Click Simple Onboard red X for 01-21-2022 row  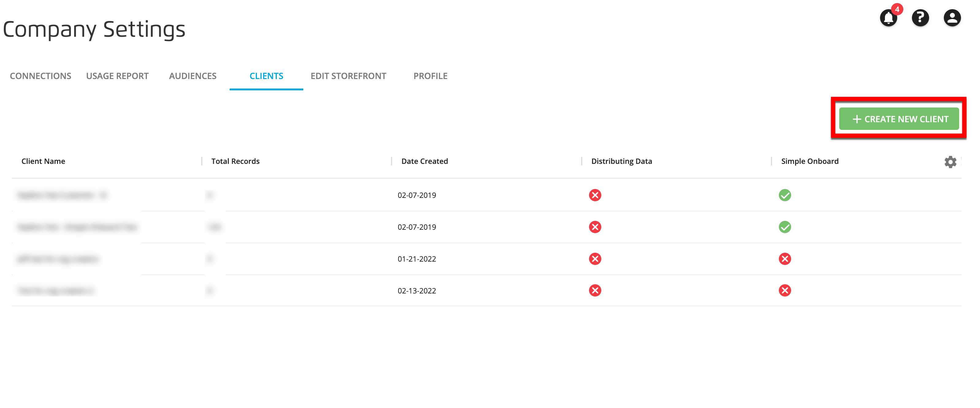tap(784, 259)
